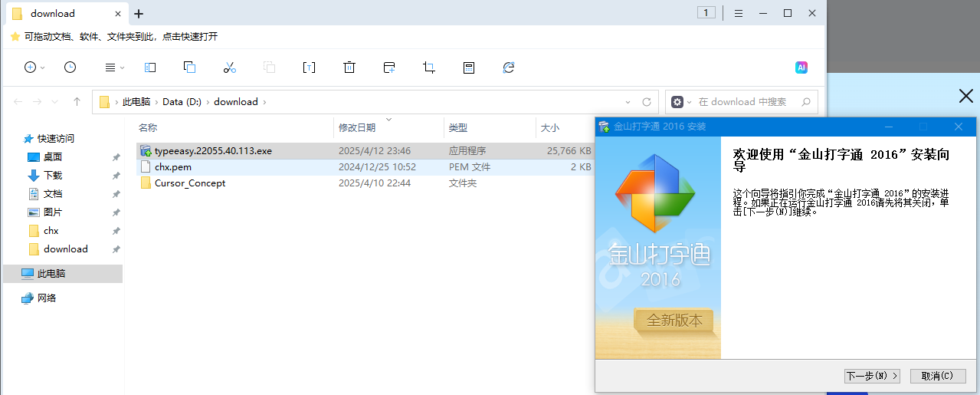Viewport: 980px width, 395px height.
Task: Click 取消(C) in the installer
Action: click(x=938, y=376)
